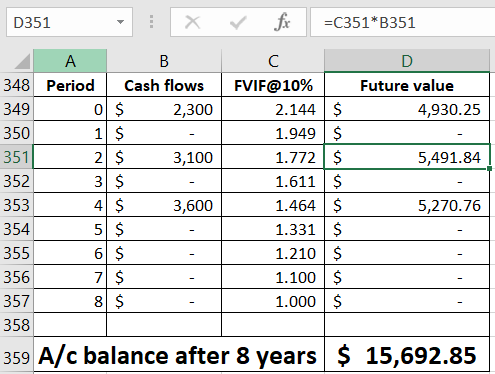Select FVIF cell showing 1.772
Screen dimensions: 495x374
[273, 157]
